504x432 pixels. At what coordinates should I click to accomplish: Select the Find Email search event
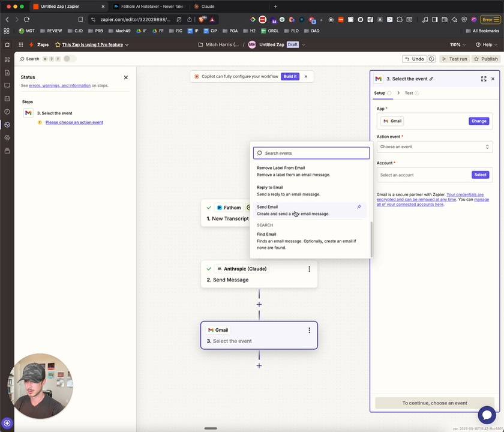(308, 241)
